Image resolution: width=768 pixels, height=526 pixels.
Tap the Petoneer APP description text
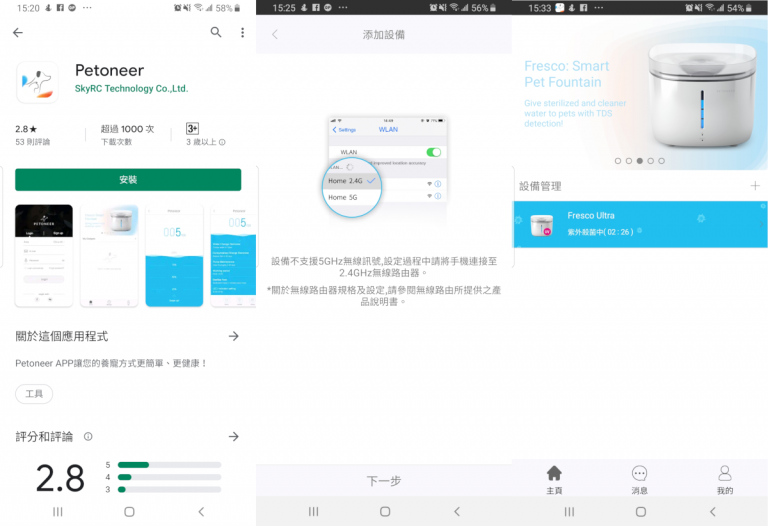coord(111,363)
